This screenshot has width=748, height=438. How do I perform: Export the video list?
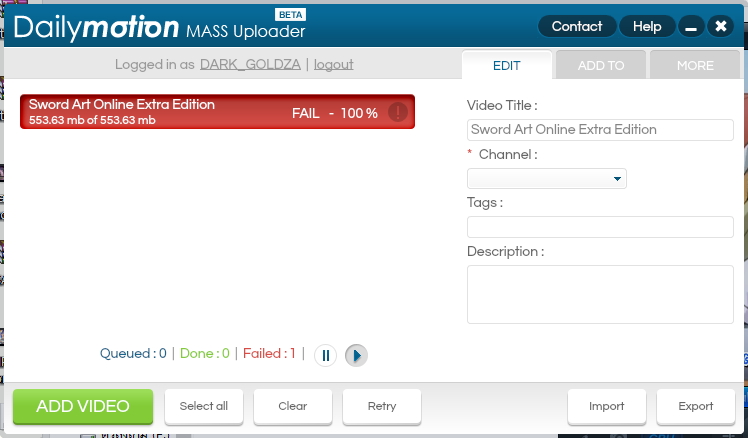tap(696, 407)
